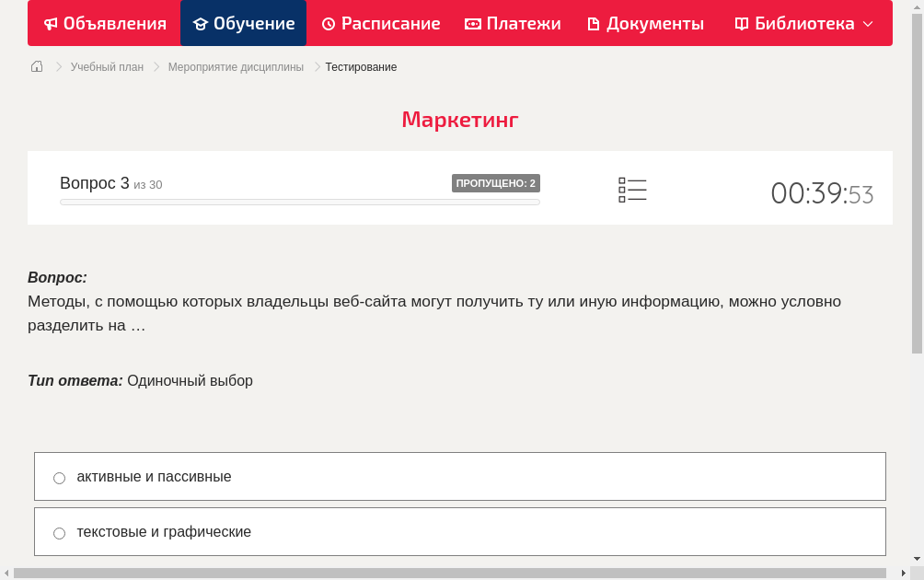Click the document icon next to Документы
The width and height of the screenshot is (924, 580).
(594, 23)
